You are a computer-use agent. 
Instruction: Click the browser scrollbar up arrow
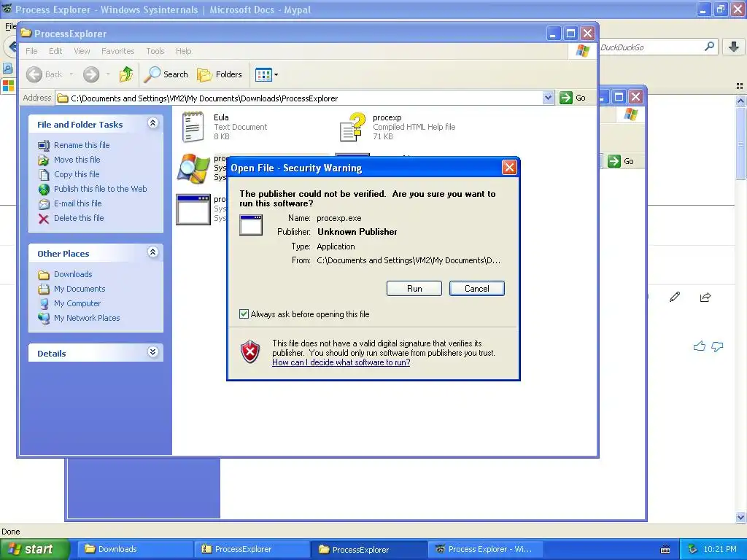(x=740, y=101)
